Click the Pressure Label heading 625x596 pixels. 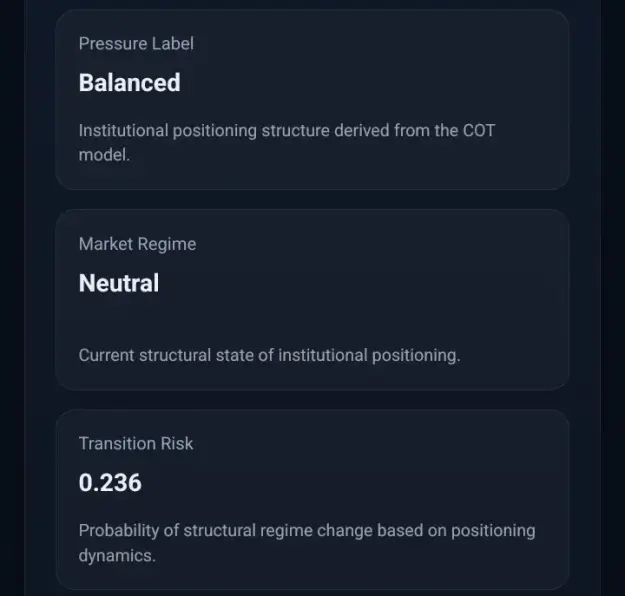[x=136, y=44]
